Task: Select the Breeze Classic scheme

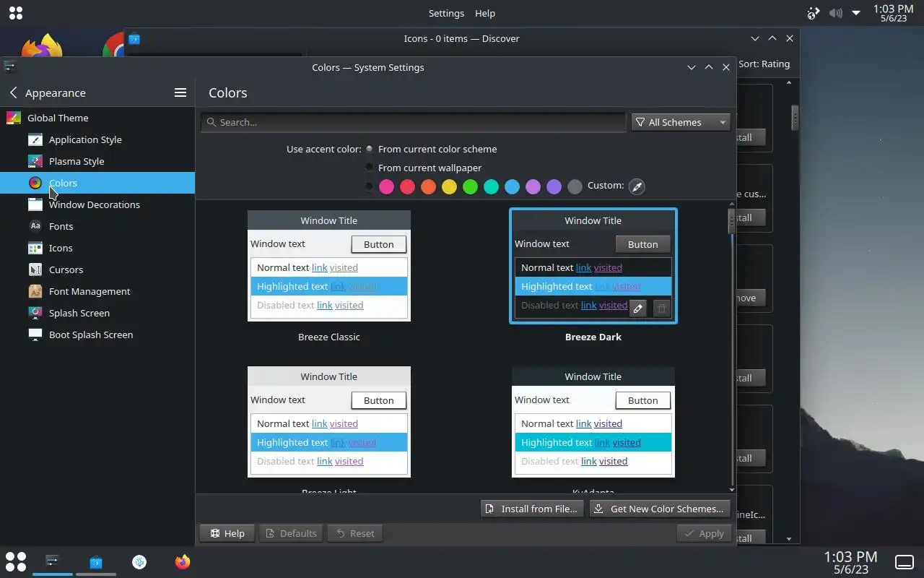Action: click(329, 266)
